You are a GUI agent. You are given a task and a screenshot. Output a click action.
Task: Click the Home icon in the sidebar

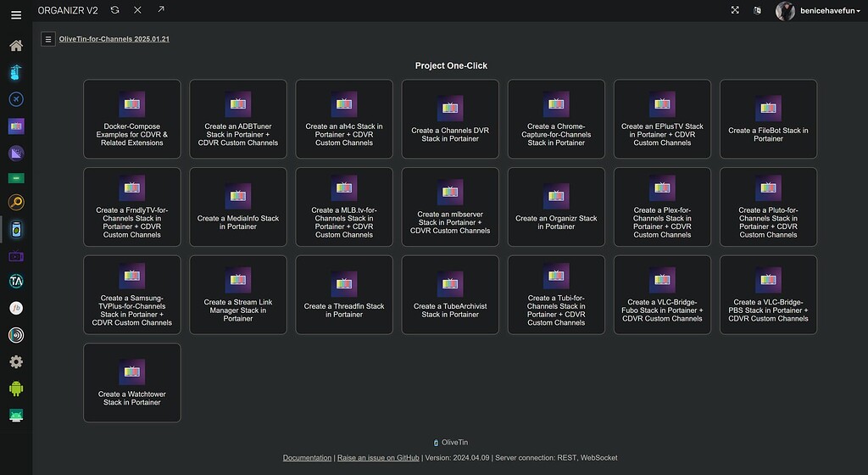pyautogui.click(x=16, y=45)
